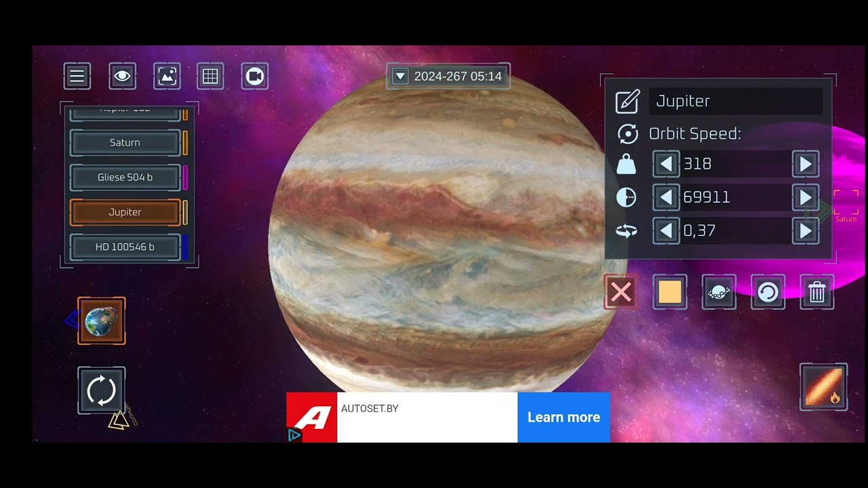Screen dimensions: 868x488
Task: Select Jupiter in the planet list
Action: click(125, 212)
